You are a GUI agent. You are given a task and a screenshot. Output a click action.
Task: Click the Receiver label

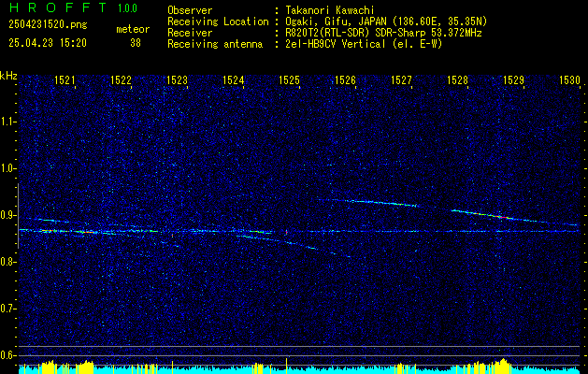click(x=190, y=33)
